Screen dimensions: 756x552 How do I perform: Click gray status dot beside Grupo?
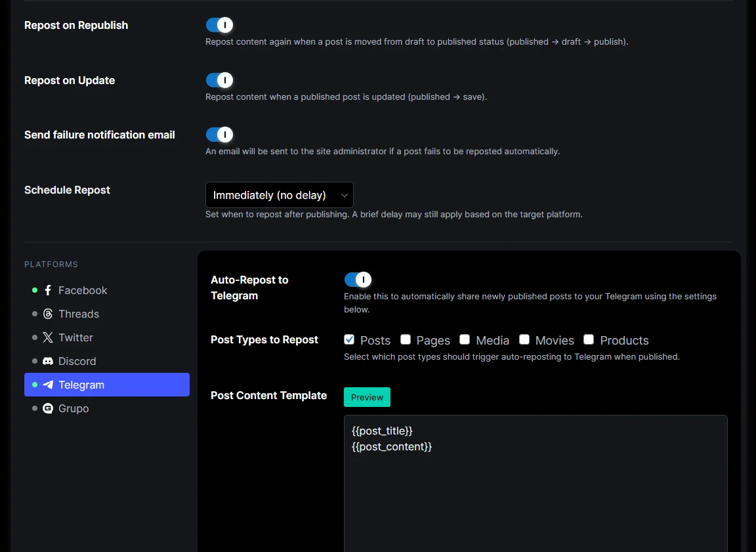coord(35,408)
